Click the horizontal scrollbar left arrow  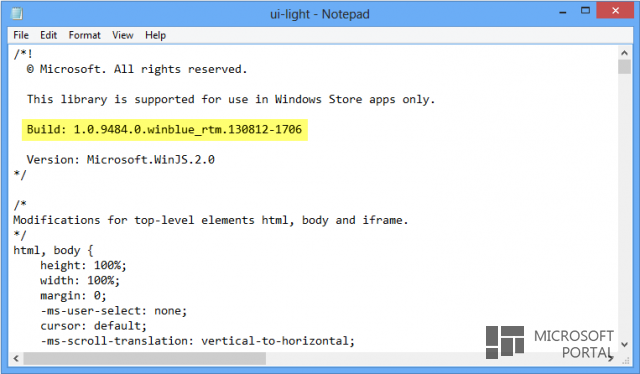(16, 358)
